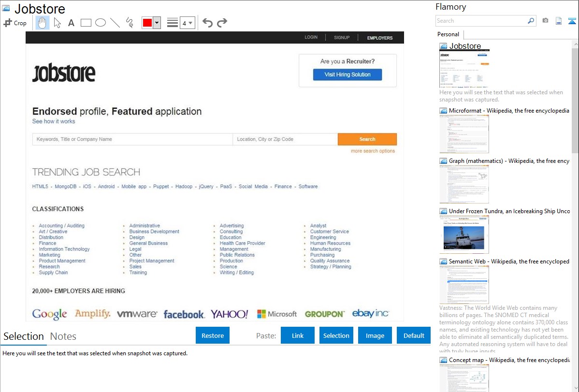Select the freehand scribble tool
Viewport: 579px width, 392px height.
(130, 23)
